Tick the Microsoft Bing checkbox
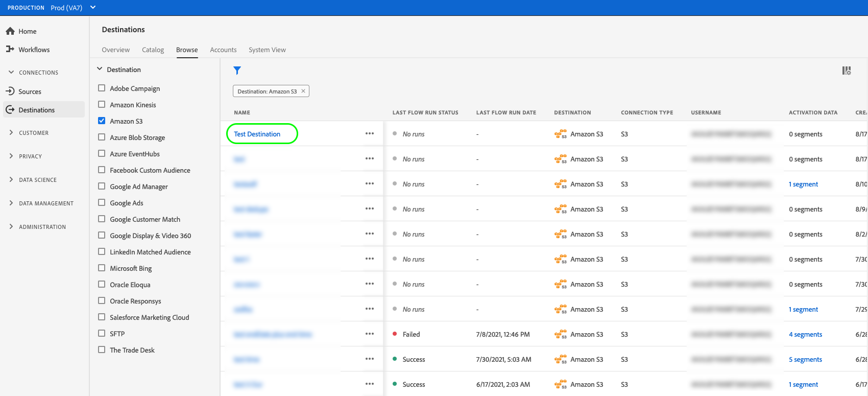 102,268
